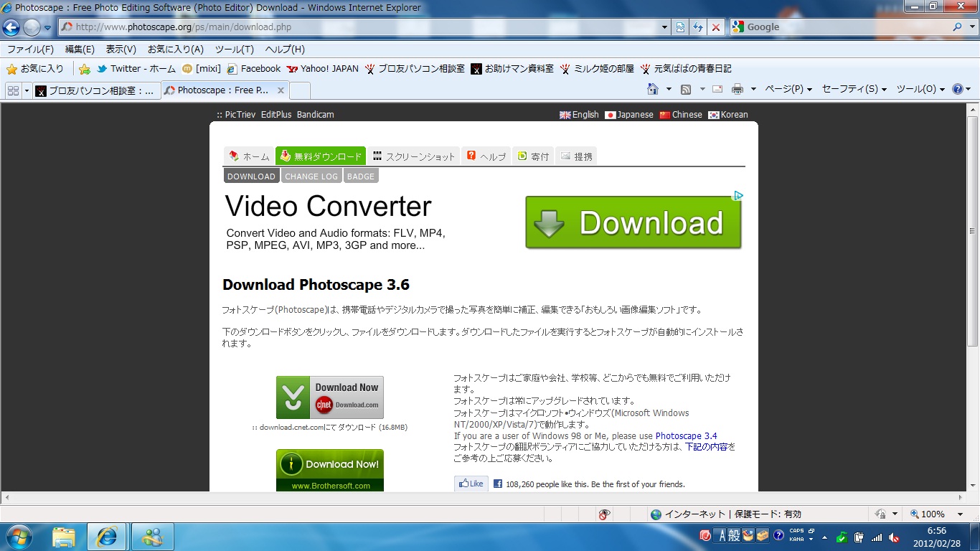Screen dimensions: 980x551
Task: Click the AdChoices icon on Video Converter ad
Action: point(738,195)
